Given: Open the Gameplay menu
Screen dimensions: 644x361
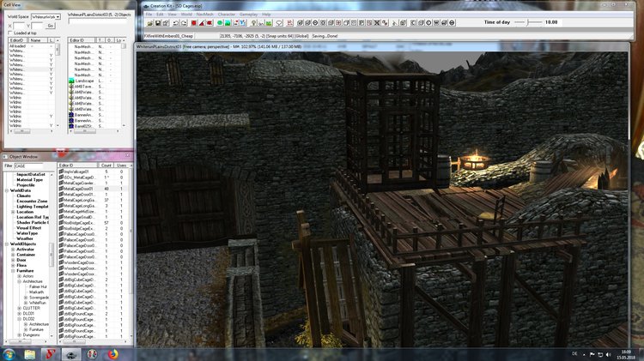Looking at the screenshot, I should pyautogui.click(x=248, y=15).
